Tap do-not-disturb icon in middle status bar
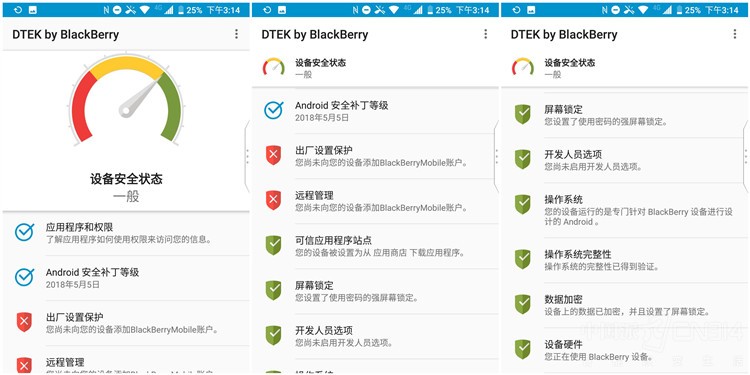Screen dimensions: 750x375 pyautogui.click(x=367, y=10)
